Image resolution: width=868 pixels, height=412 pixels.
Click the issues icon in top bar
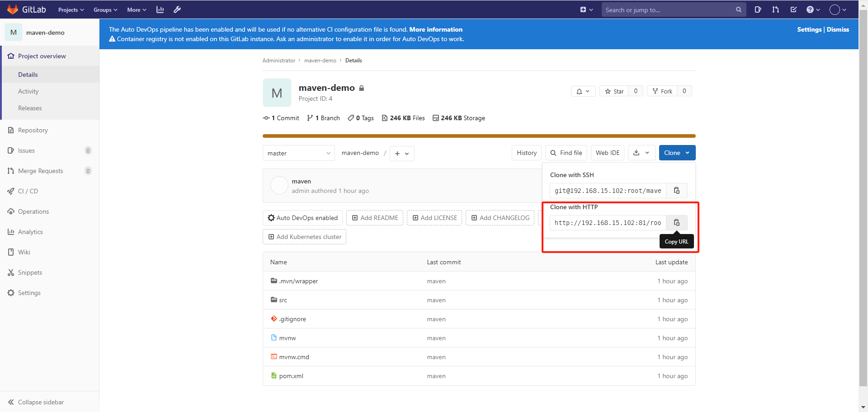758,9
